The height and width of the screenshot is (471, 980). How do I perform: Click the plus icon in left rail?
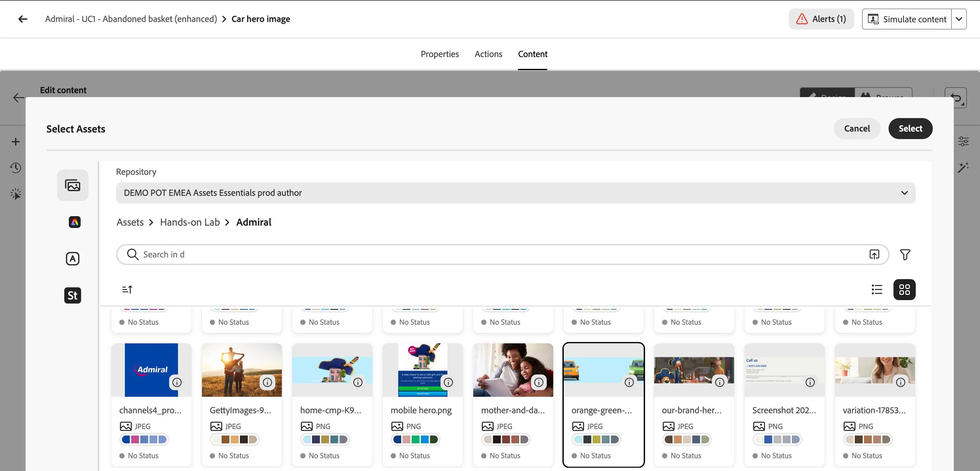click(x=16, y=142)
